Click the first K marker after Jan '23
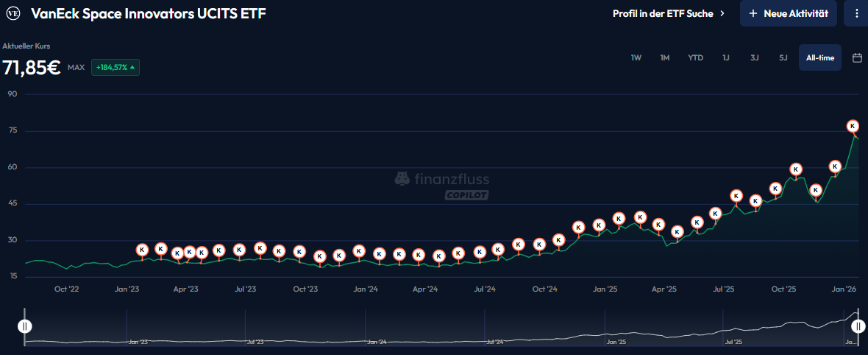This screenshot has width=868, height=355. tap(142, 250)
